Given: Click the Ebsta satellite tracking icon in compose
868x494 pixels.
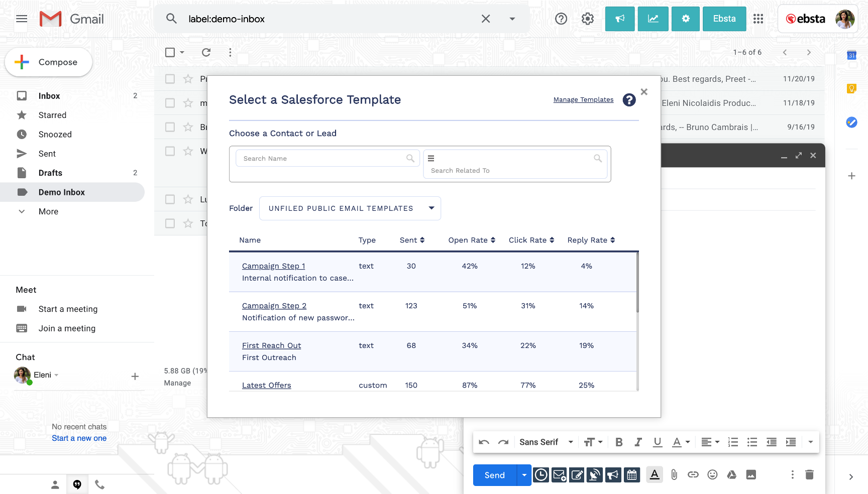Looking at the screenshot, I should pyautogui.click(x=595, y=475).
